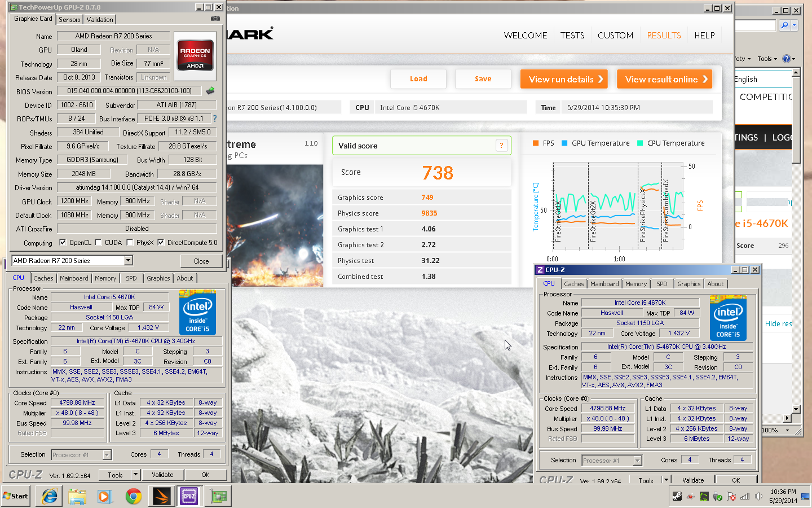Open Processor #1 dropdown in right CPU-Z

pos(638,461)
